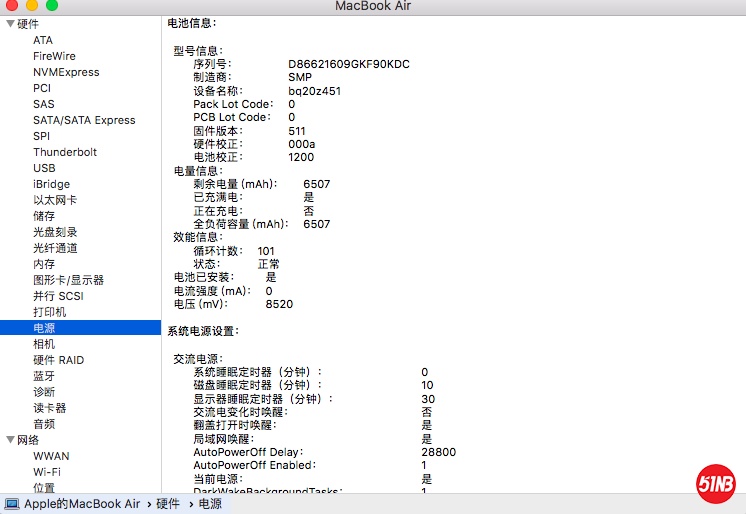Zoom the window with green button
Image resolution: width=746 pixels, height=514 pixels.
[x=52, y=6]
